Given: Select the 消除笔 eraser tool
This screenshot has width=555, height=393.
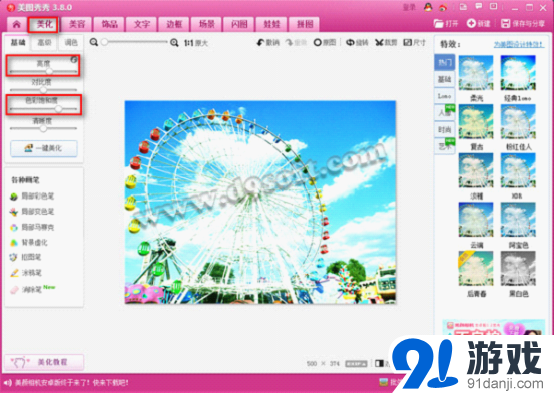Looking at the screenshot, I should [32, 290].
